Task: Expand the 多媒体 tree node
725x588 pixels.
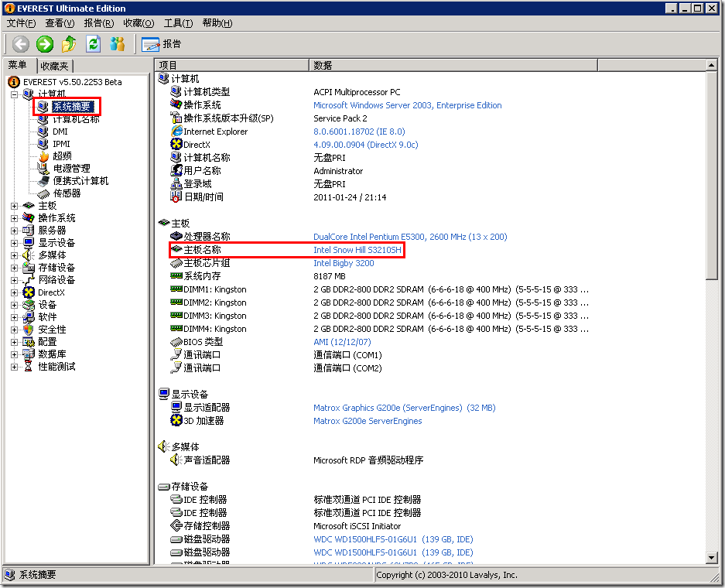Action: tap(15, 255)
